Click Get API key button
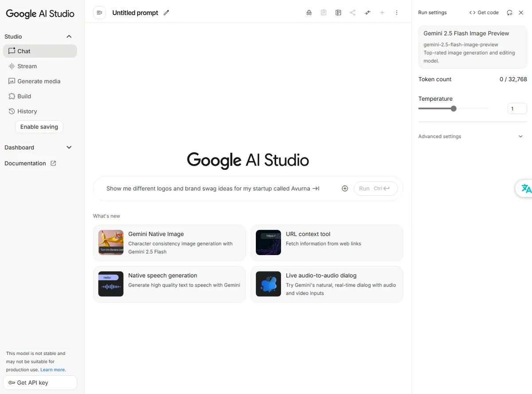The height and width of the screenshot is (394, 532). coord(40,382)
